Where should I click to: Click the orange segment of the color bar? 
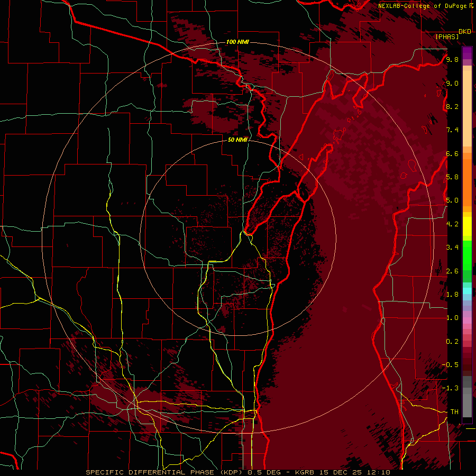coord(467,182)
